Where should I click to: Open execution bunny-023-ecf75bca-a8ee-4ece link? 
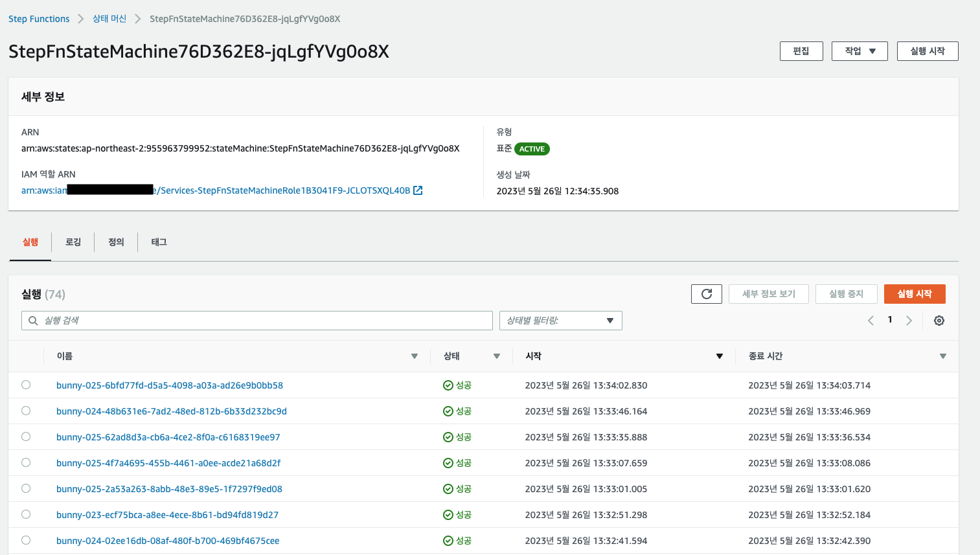point(167,515)
